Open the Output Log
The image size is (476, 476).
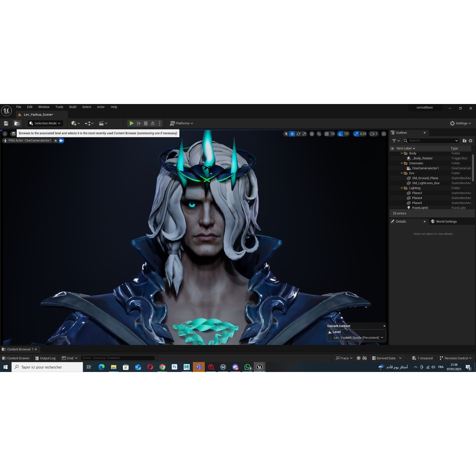45,358
